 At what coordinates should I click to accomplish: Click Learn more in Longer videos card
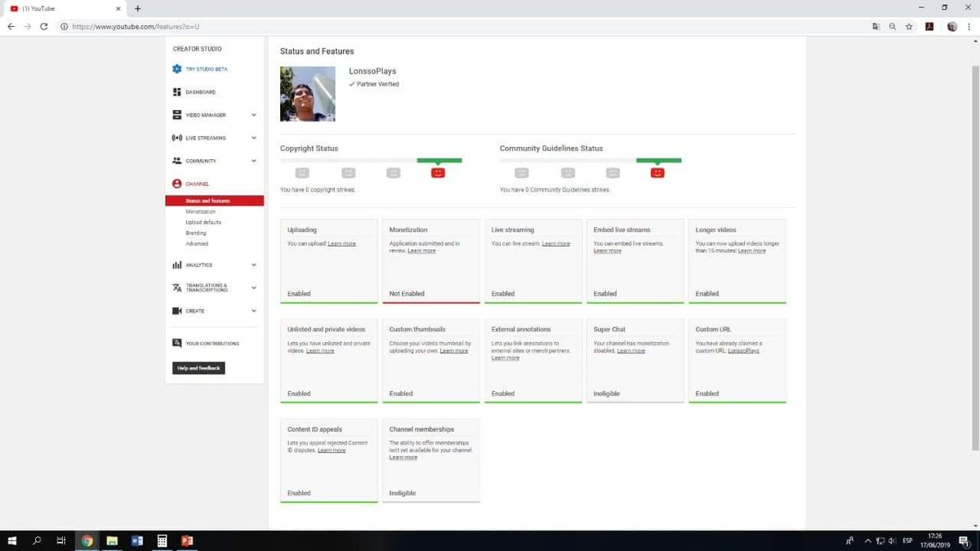pos(752,251)
